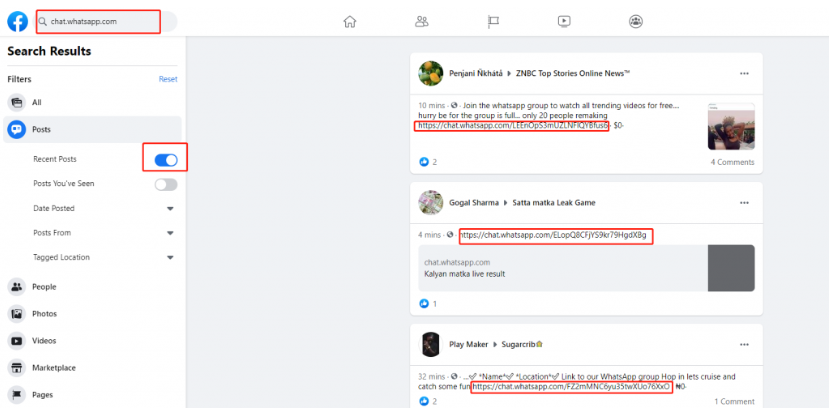Image resolution: width=830 pixels, height=408 pixels.
Task: Open the LEEnOpS3mUZLNFlQYBfus6 WhatsApp link
Action: tap(513, 126)
